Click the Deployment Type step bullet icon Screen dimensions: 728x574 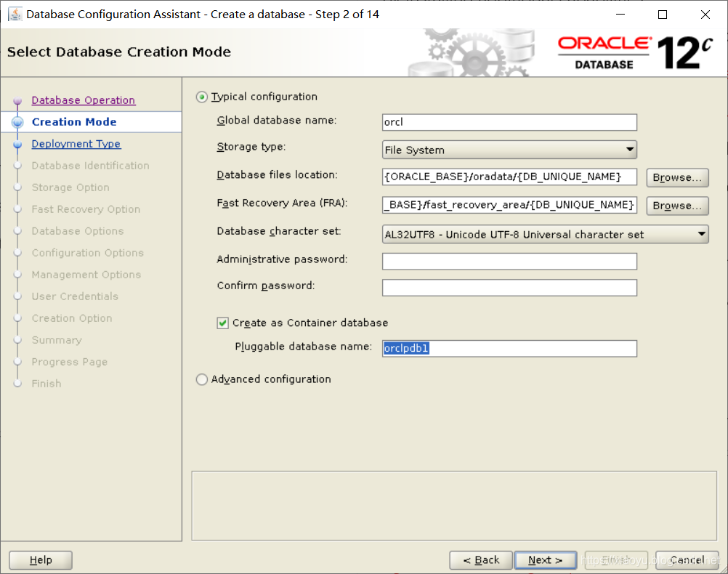(17, 145)
